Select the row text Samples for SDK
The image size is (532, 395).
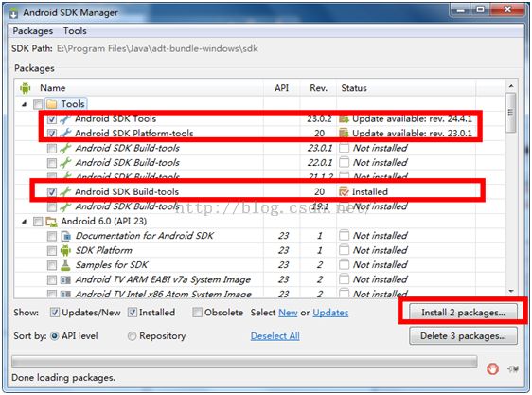[112, 265]
